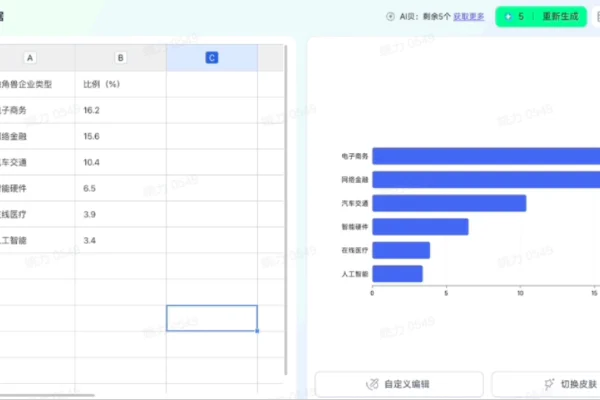
Task: Click the 汽车交通 chart axis label
Action: pos(355,203)
